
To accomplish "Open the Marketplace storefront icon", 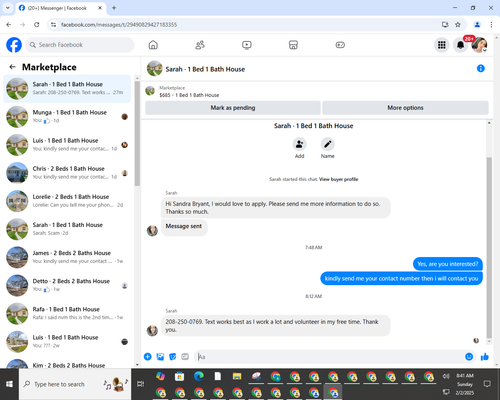I will tap(293, 45).
